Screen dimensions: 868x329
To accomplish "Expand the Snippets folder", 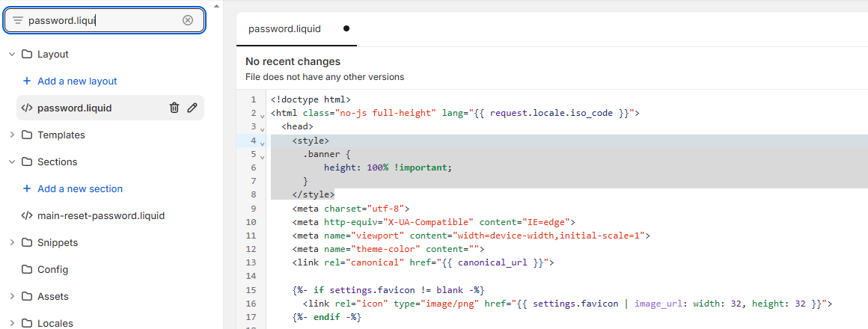I will [x=12, y=242].
